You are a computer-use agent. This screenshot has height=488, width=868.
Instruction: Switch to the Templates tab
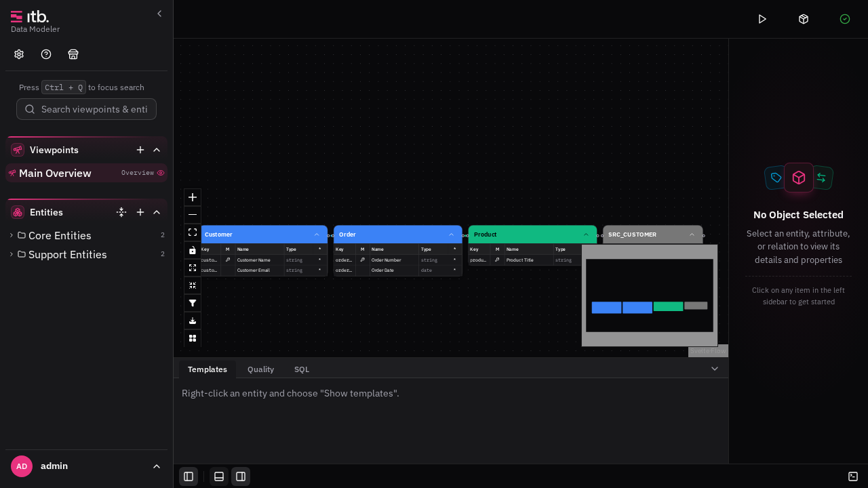point(208,369)
